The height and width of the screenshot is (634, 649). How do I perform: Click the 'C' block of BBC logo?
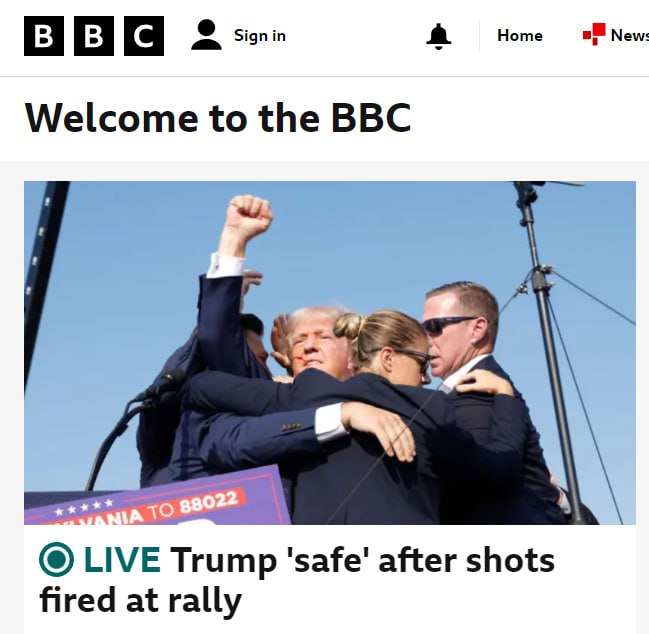144,36
